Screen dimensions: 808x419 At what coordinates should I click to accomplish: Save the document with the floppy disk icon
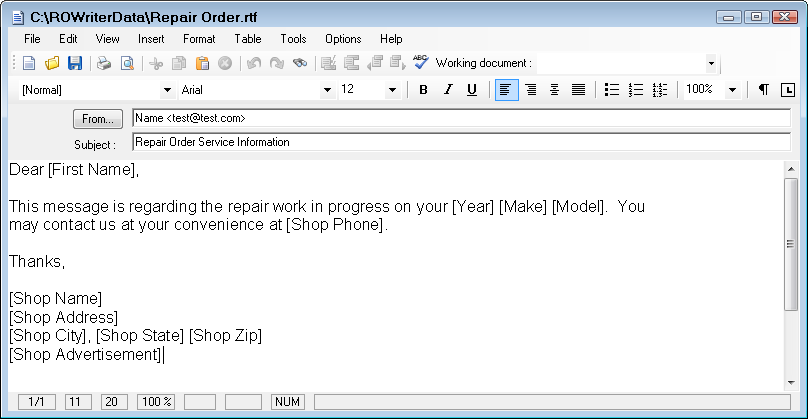click(75, 64)
